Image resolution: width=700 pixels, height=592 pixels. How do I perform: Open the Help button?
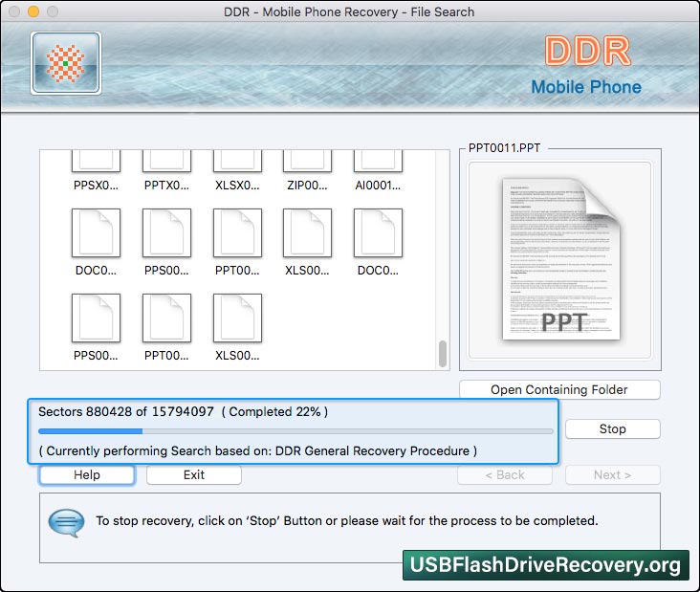pyautogui.click(x=87, y=474)
